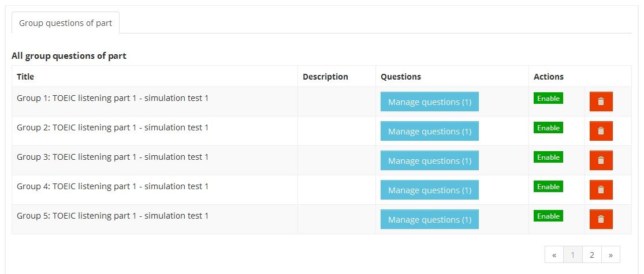Toggle Enable status of Group 2

548,127
